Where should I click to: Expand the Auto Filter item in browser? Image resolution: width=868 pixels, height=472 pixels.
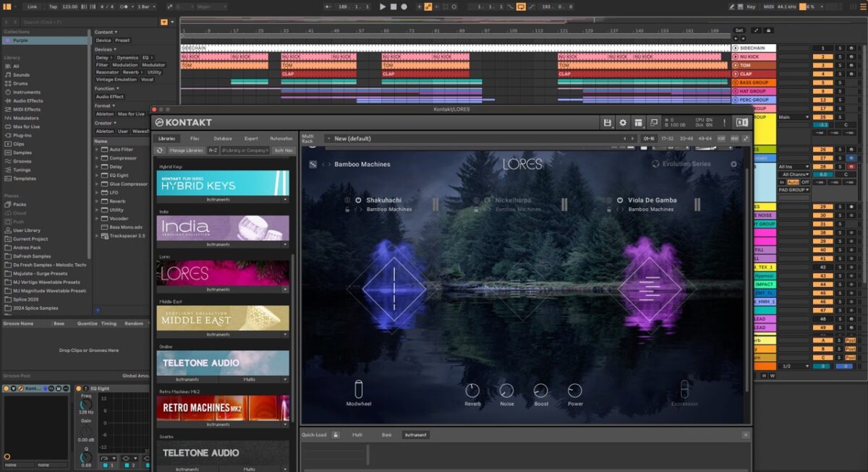pos(97,150)
